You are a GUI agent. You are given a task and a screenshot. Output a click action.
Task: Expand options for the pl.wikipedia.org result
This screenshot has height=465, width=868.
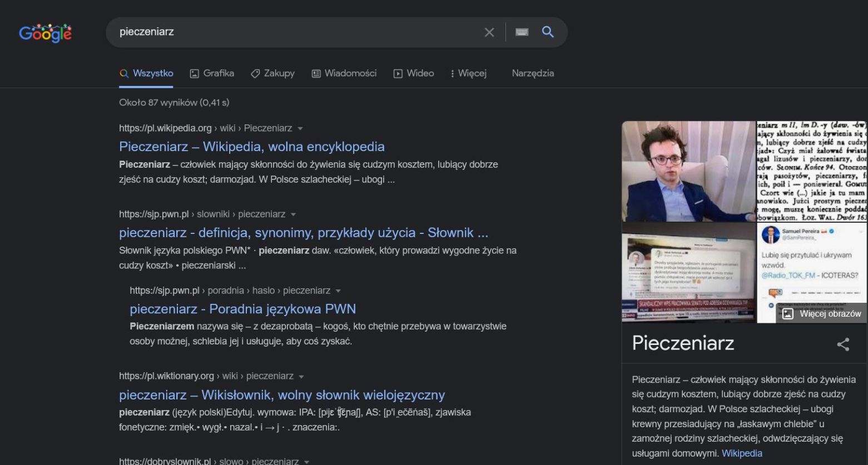tap(300, 128)
